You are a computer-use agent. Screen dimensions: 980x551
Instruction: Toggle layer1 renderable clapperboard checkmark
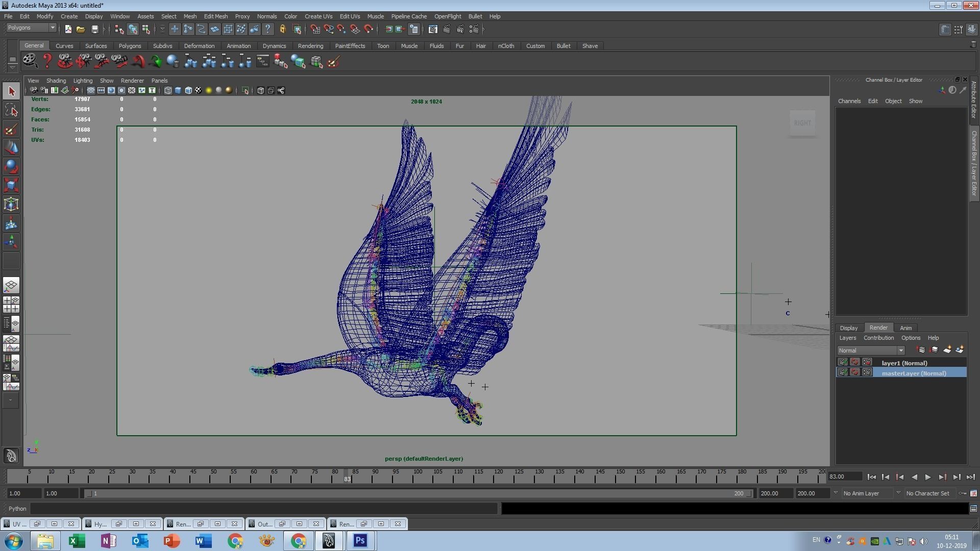click(x=843, y=362)
